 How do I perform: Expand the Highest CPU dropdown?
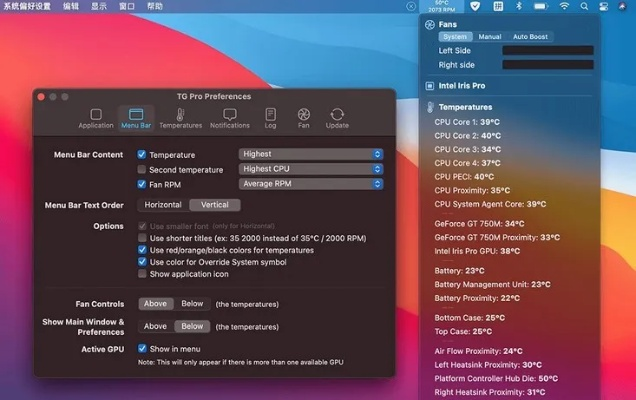tap(311, 169)
